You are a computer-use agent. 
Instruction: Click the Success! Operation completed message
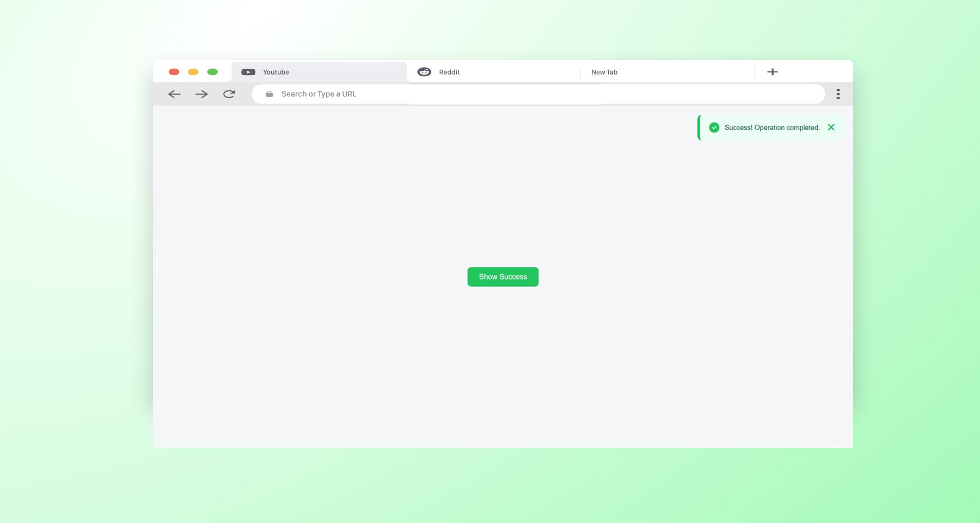coord(772,127)
